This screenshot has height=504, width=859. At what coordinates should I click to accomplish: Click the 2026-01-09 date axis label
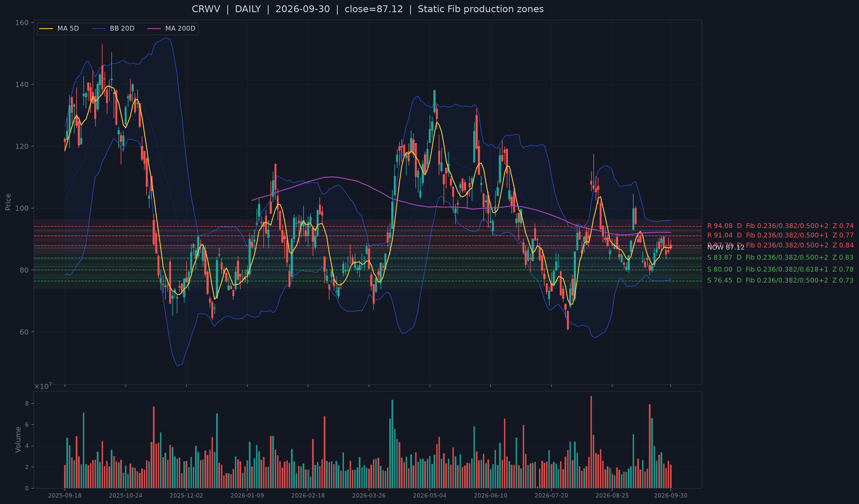[247, 495]
